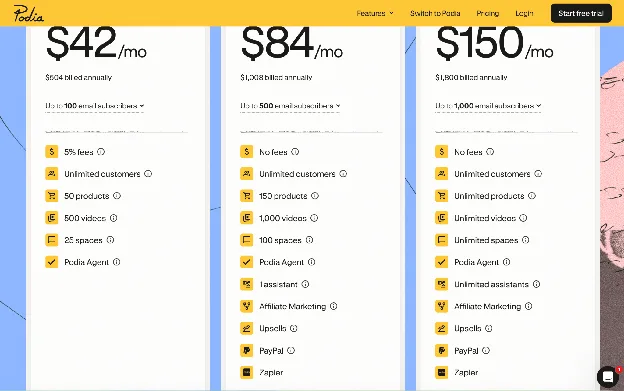
Task: Click info icon next to Unlimited products
Action: tap(532, 196)
